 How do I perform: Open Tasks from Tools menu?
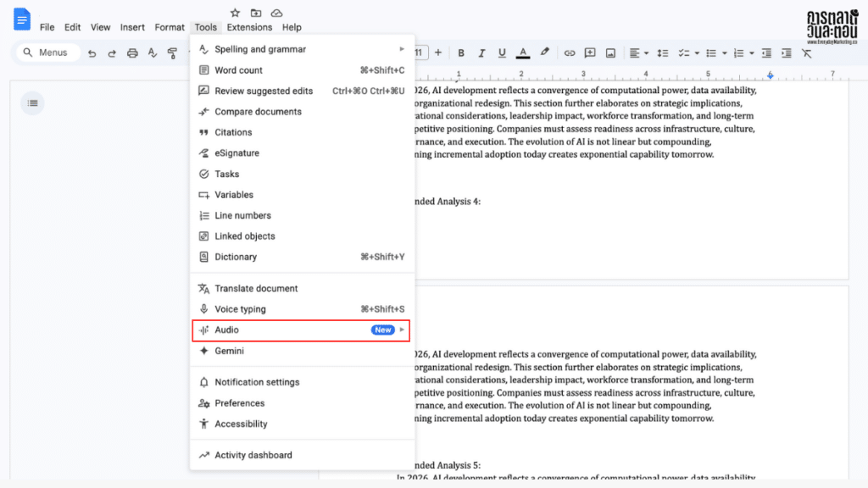tap(302, 174)
